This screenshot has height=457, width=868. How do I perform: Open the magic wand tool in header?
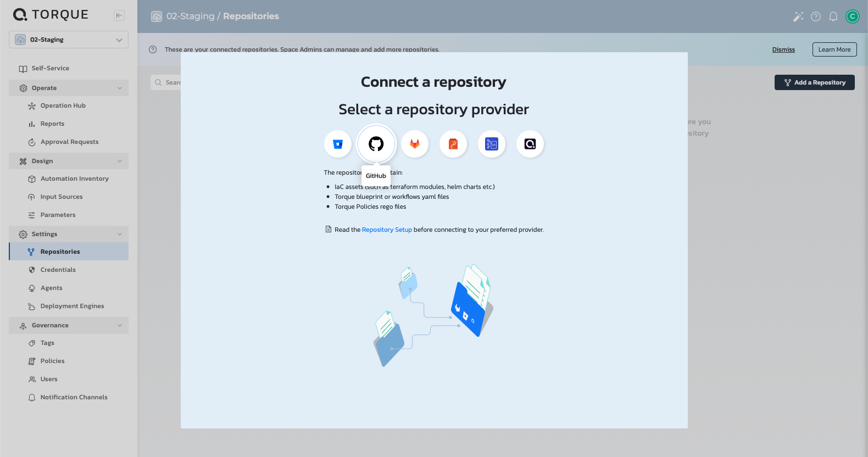pyautogui.click(x=798, y=16)
